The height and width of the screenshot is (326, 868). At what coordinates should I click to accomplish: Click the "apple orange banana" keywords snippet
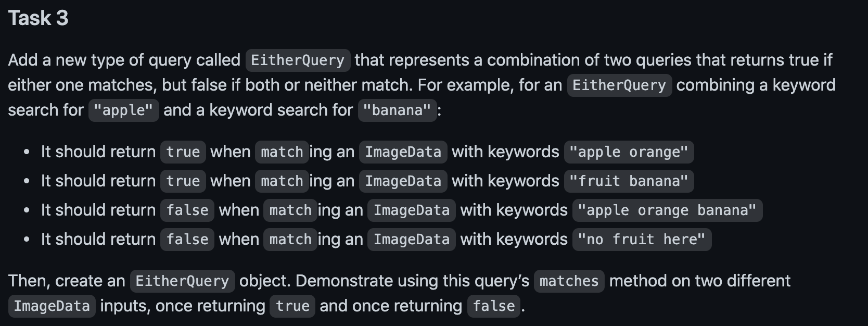tap(667, 210)
